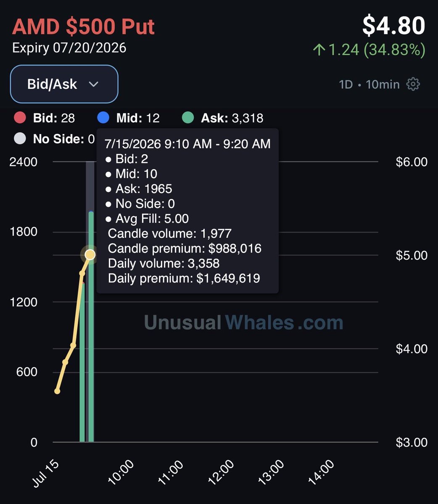Toggle the gray No Side legend dot
Image resolution: width=438 pixels, height=504 pixels.
[20, 139]
